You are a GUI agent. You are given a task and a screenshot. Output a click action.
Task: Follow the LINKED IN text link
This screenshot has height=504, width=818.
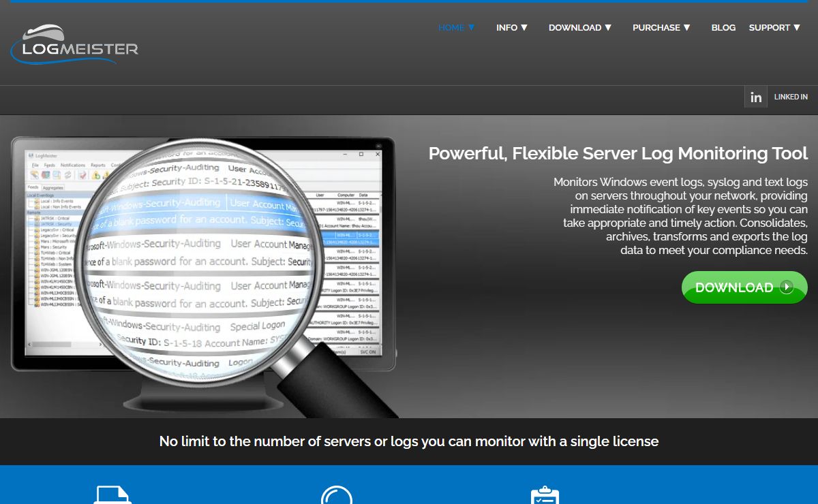coord(791,97)
